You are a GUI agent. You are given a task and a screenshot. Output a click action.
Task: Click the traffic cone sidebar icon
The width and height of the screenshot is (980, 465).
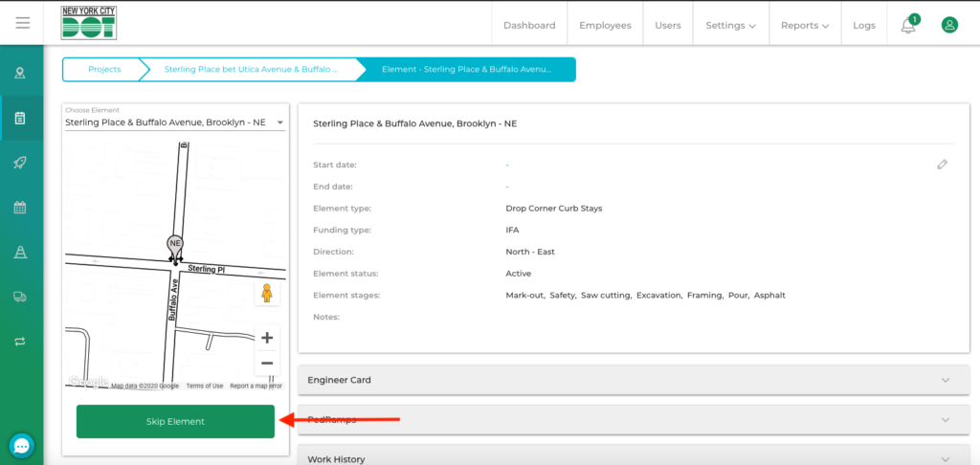tap(20, 253)
